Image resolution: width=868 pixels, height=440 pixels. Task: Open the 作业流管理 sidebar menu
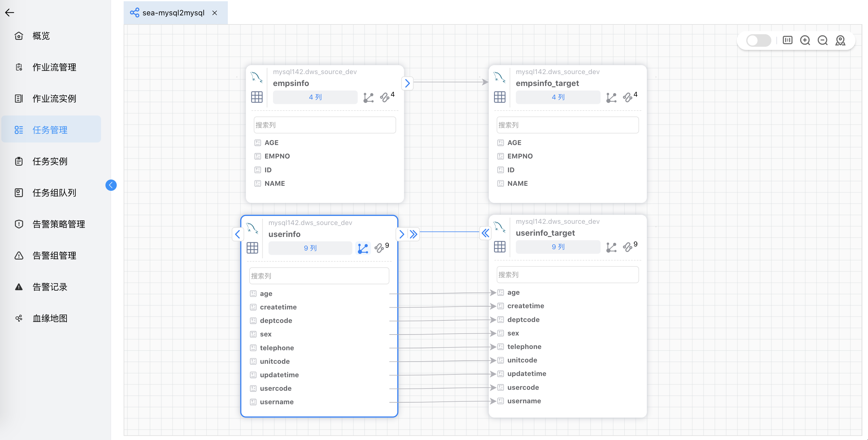pyautogui.click(x=54, y=67)
